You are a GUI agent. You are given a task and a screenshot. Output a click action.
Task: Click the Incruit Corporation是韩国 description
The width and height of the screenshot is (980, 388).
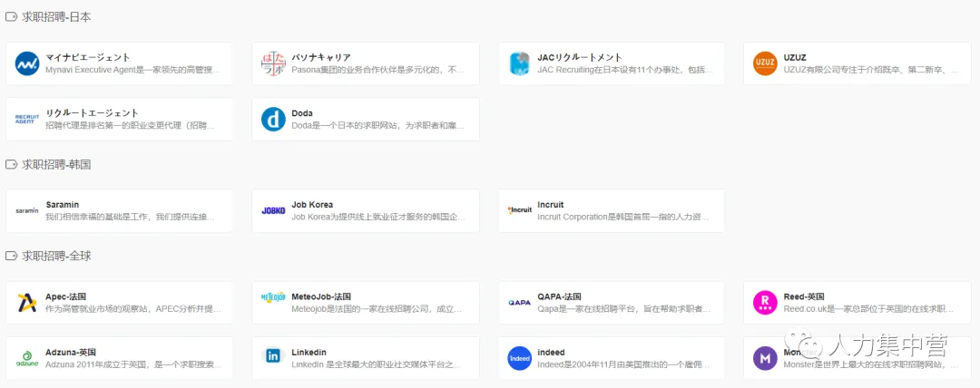[623, 218]
